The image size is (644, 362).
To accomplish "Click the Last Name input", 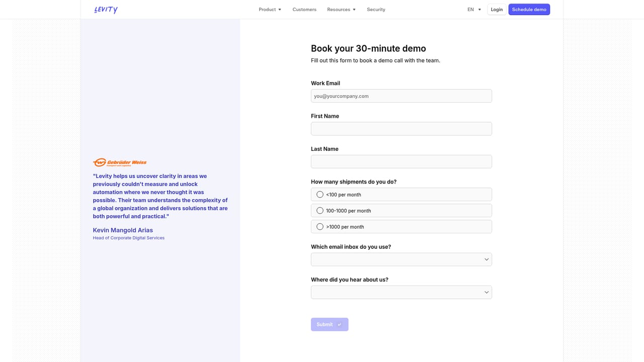I will pos(401,161).
